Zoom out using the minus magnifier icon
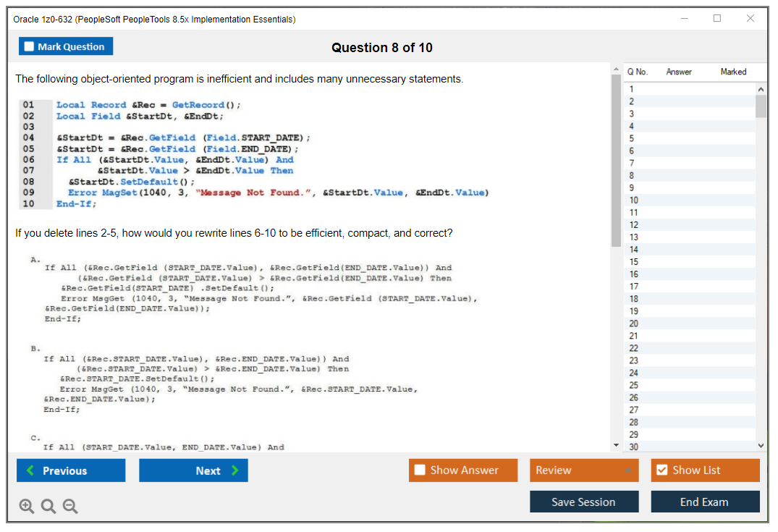Image resolution: width=778 pixels, height=532 pixels. point(70,506)
